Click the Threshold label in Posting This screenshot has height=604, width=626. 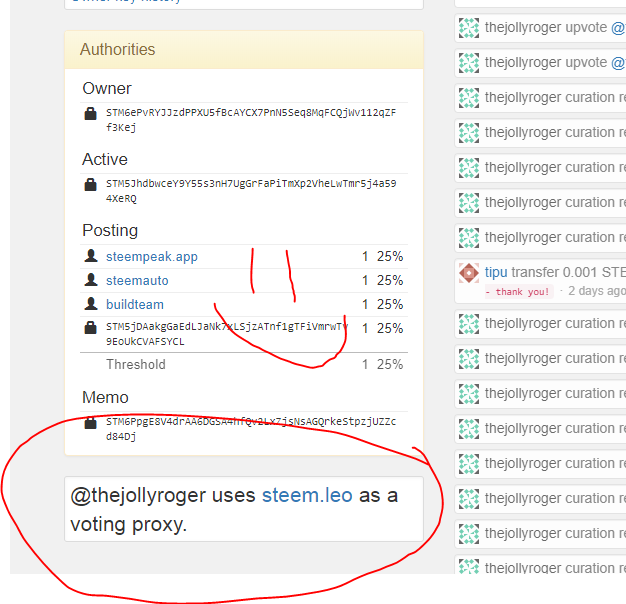click(x=136, y=364)
